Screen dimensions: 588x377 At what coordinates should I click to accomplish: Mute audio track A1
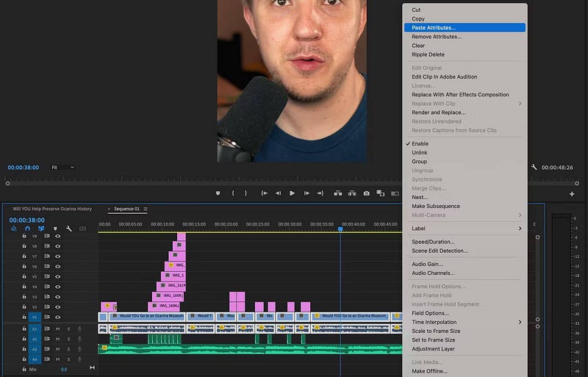tap(57, 328)
